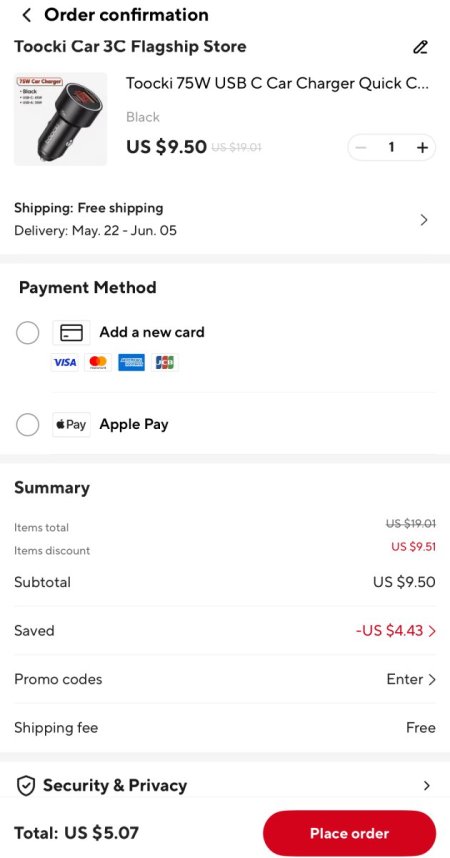Tap the Apple Pay logo icon
Image resolution: width=450 pixels, height=858 pixels.
click(71, 425)
